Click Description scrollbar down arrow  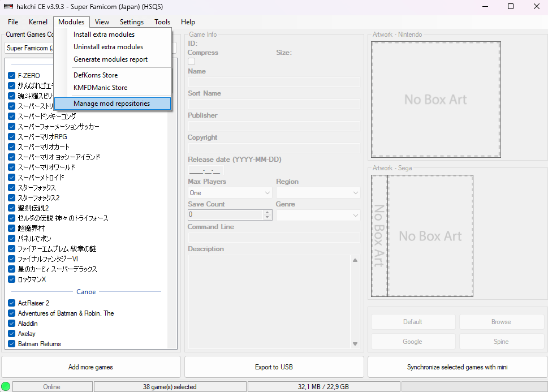[355, 344]
